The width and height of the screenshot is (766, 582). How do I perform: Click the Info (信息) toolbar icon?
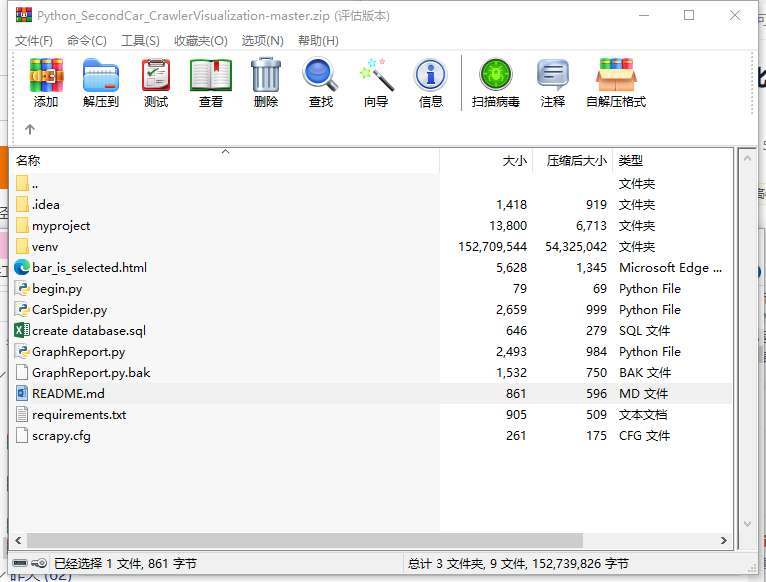[430, 75]
